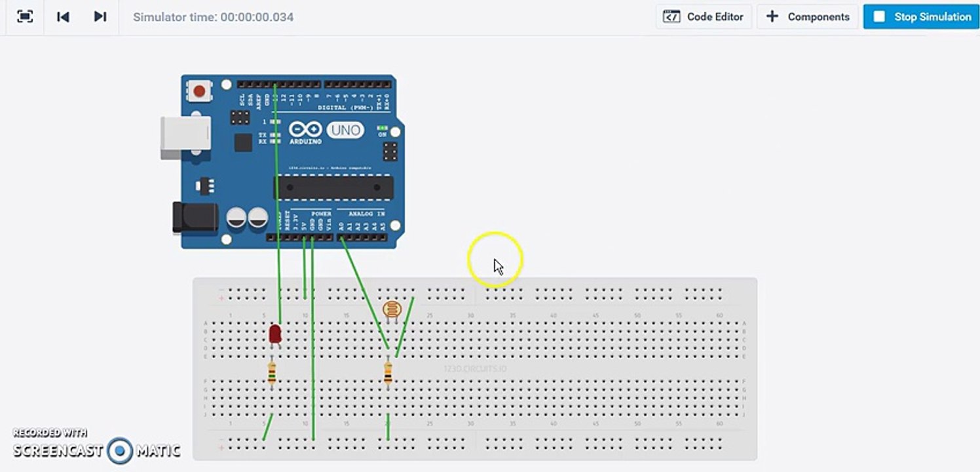This screenshot has height=472, width=980.
Task: Push the Arduino red reset button
Action: click(x=199, y=90)
